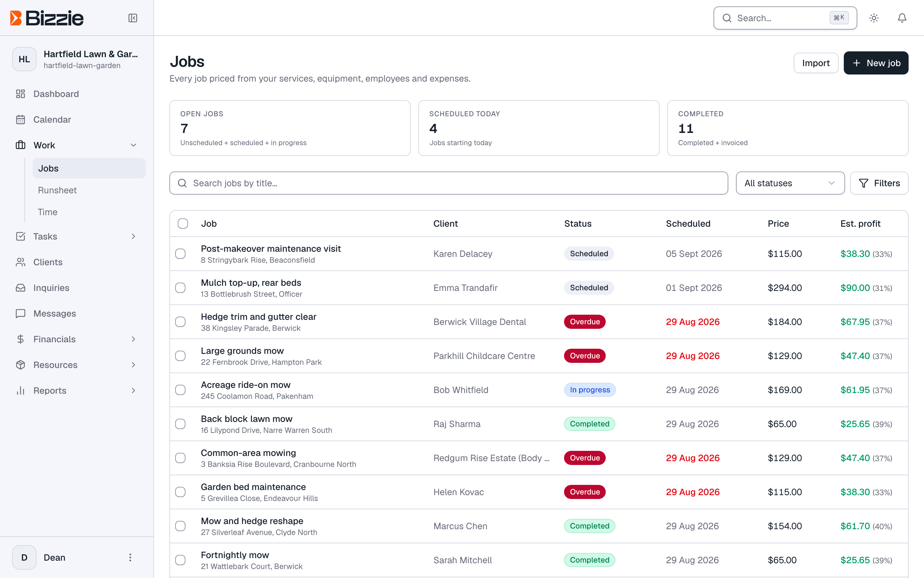Check the Post-makeover maintenance visit job
This screenshot has height=578, width=924.
[x=180, y=254]
